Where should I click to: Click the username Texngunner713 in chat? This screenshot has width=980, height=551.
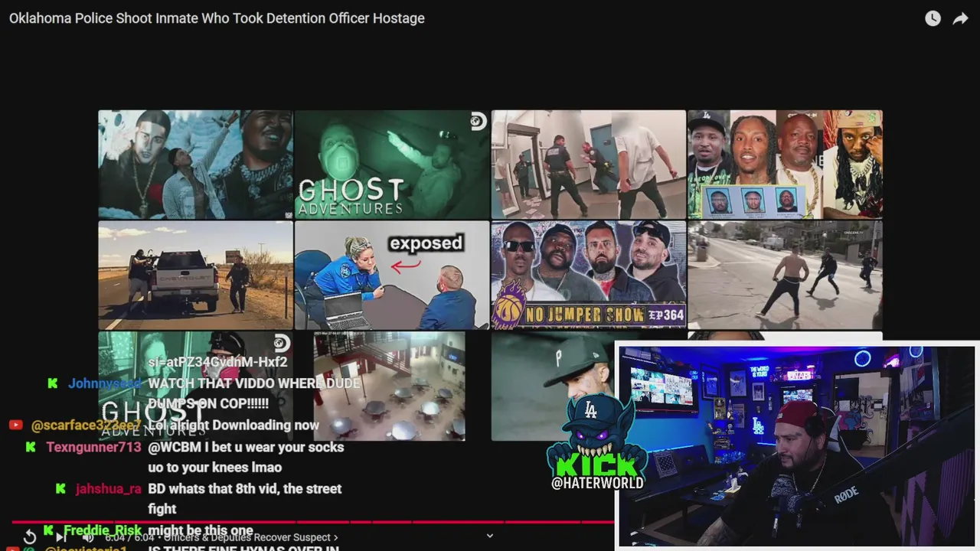[x=94, y=447]
